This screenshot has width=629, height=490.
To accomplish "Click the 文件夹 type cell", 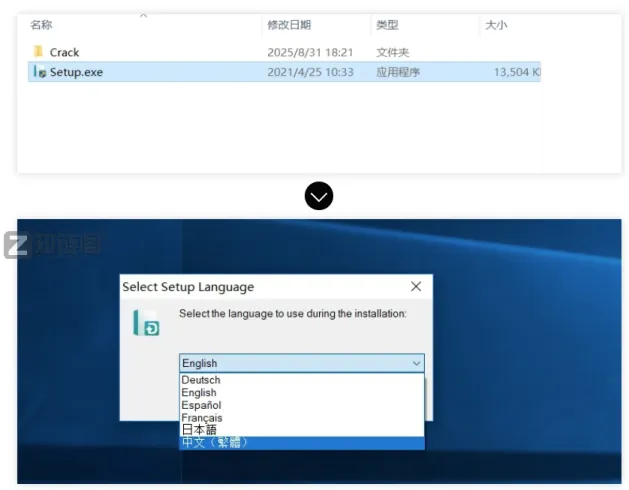I will (x=393, y=53).
